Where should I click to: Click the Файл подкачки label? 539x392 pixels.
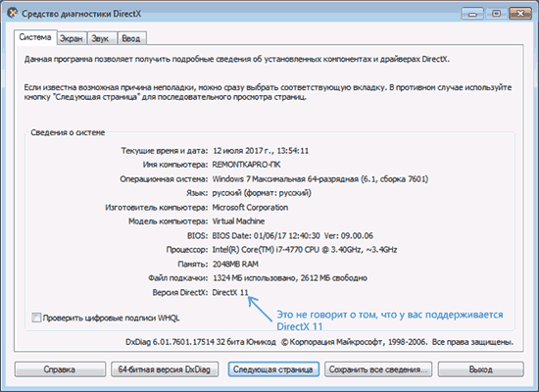(x=178, y=278)
